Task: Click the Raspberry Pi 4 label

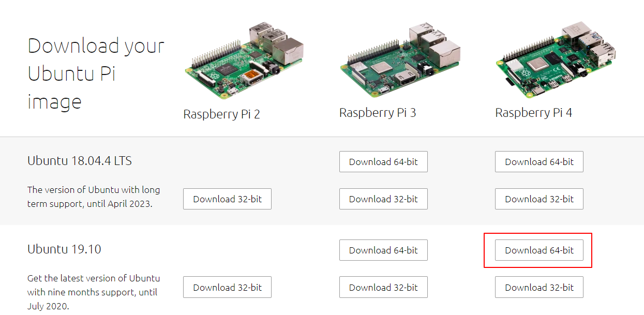Action: [x=534, y=113]
